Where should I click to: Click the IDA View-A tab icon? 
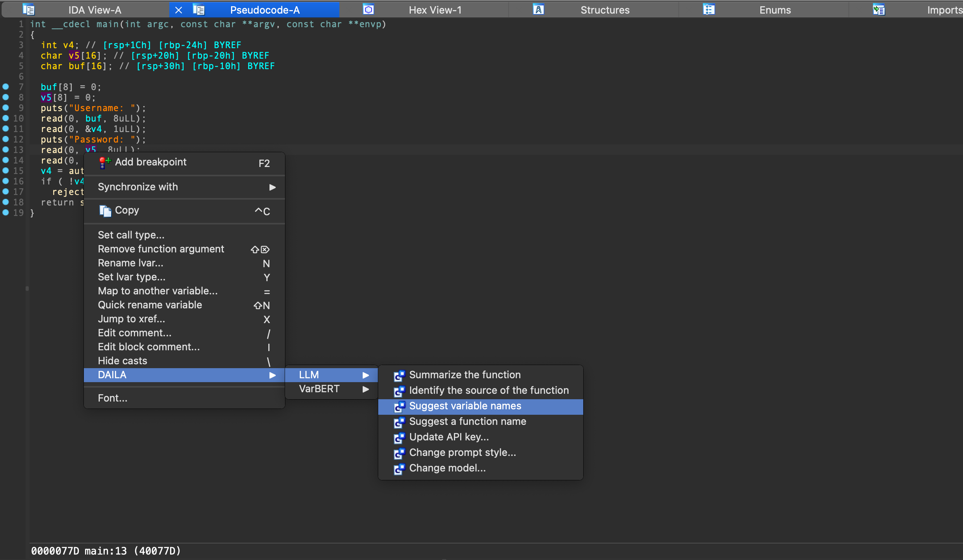(x=28, y=9)
